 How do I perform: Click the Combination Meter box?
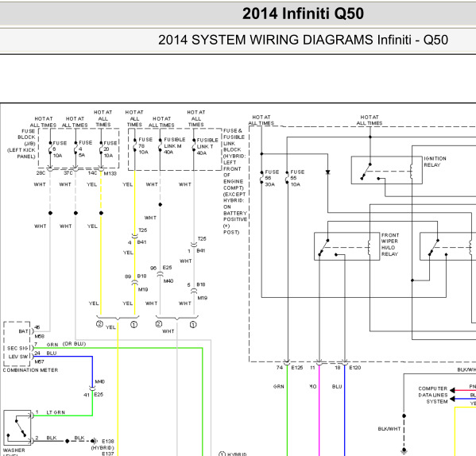pyautogui.click(x=17, y=344)
